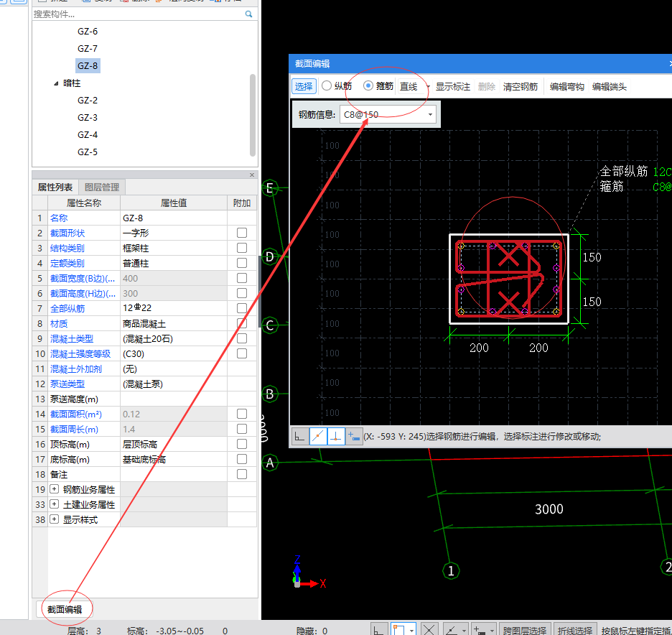
Task: Expand the 钢筋业务属性 group
Action: click(x=55, y=488)
